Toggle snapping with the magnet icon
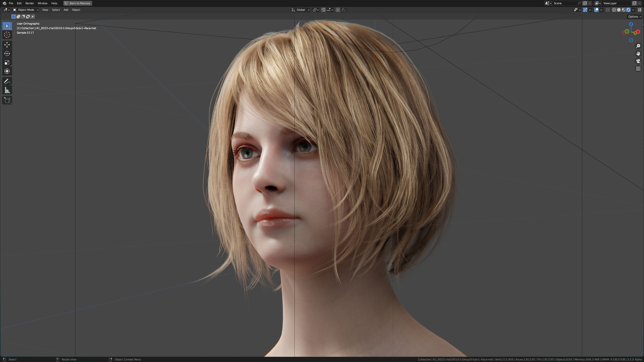This screenshot has width=644, height=362. 324,10
